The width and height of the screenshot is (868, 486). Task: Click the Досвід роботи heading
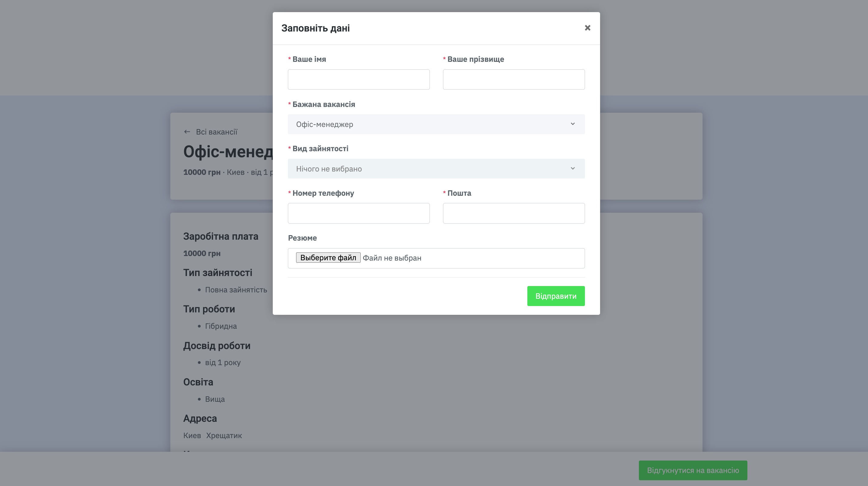tap(217, 346)
